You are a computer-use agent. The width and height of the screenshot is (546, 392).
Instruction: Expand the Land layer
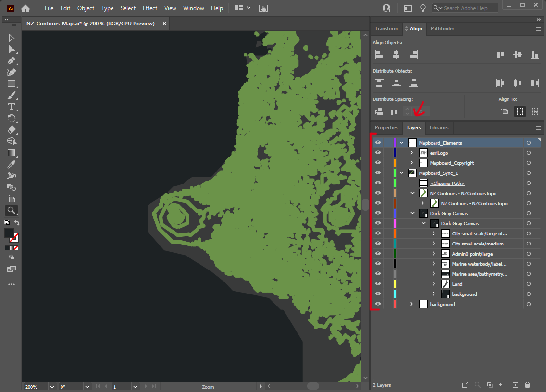434,284
